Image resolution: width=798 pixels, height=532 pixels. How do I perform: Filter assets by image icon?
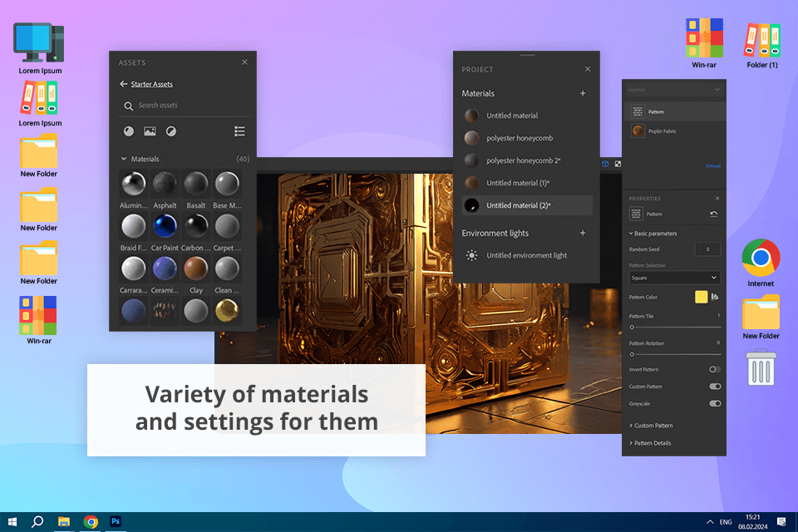(x=150, y=131)
